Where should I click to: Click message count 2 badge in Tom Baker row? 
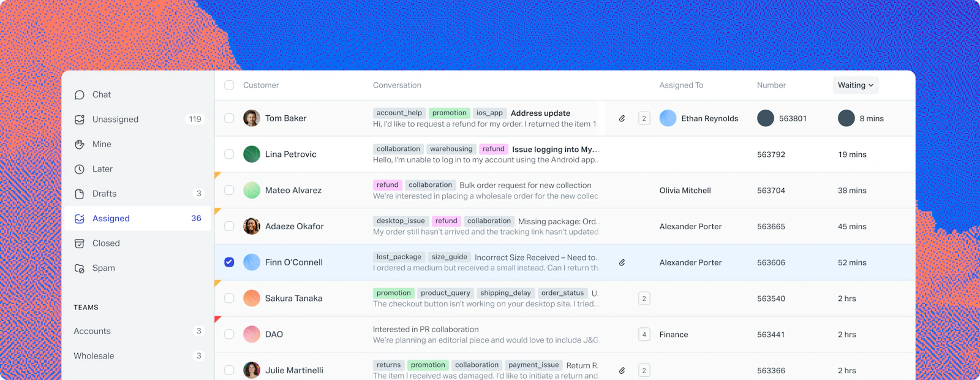pos(644,118)
